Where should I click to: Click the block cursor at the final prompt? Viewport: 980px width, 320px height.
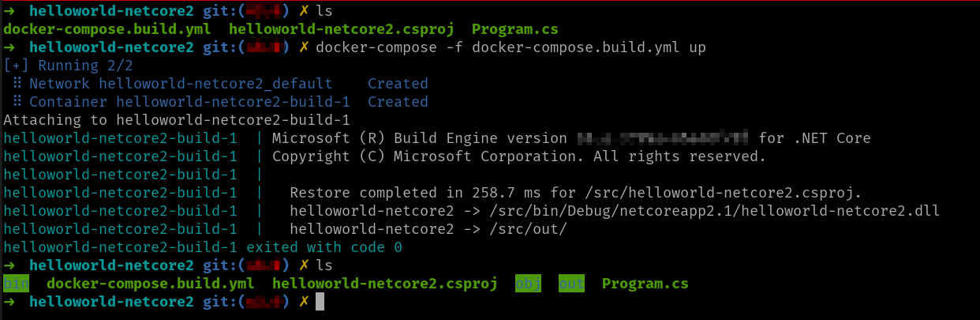320,302
